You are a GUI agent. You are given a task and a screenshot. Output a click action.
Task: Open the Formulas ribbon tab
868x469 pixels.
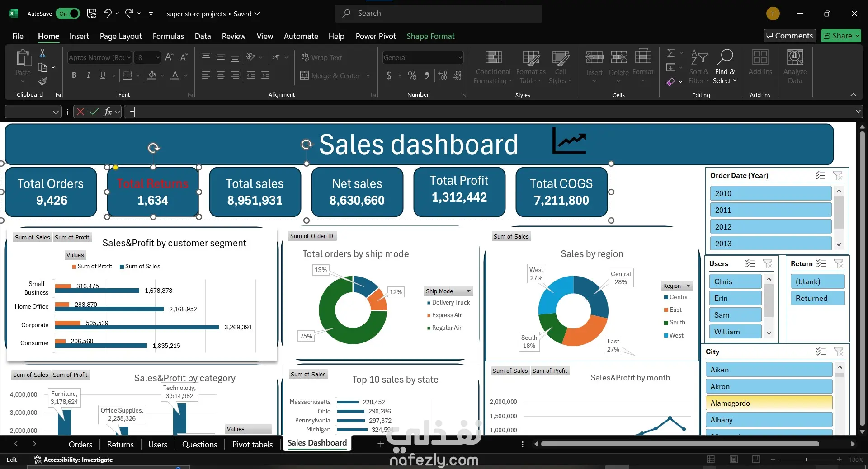point(168,36)
